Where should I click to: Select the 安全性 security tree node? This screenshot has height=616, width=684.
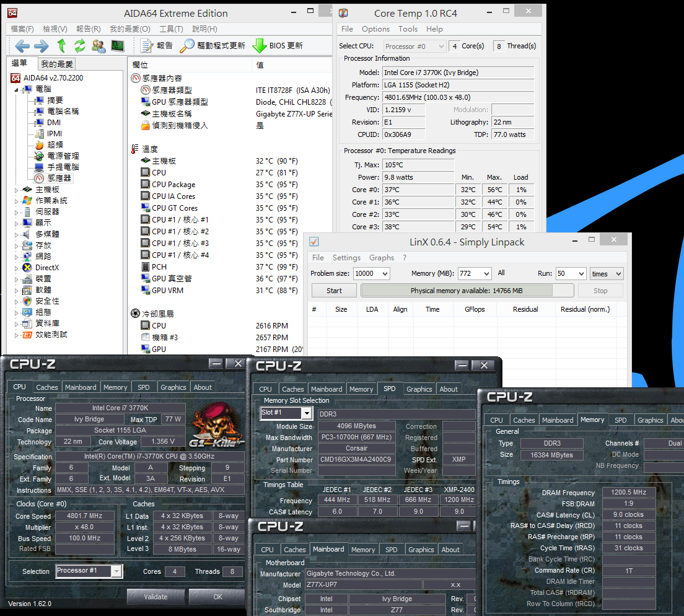click(41, 301)
